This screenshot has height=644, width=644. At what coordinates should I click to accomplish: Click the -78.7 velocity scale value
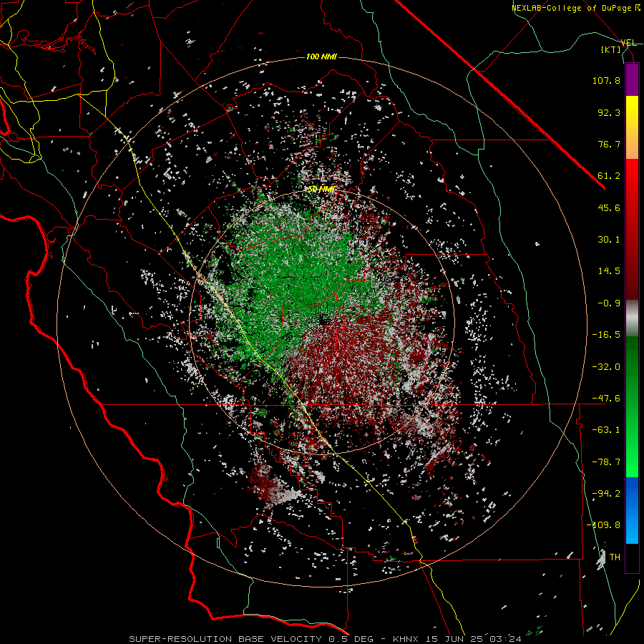tap(606, 462)
